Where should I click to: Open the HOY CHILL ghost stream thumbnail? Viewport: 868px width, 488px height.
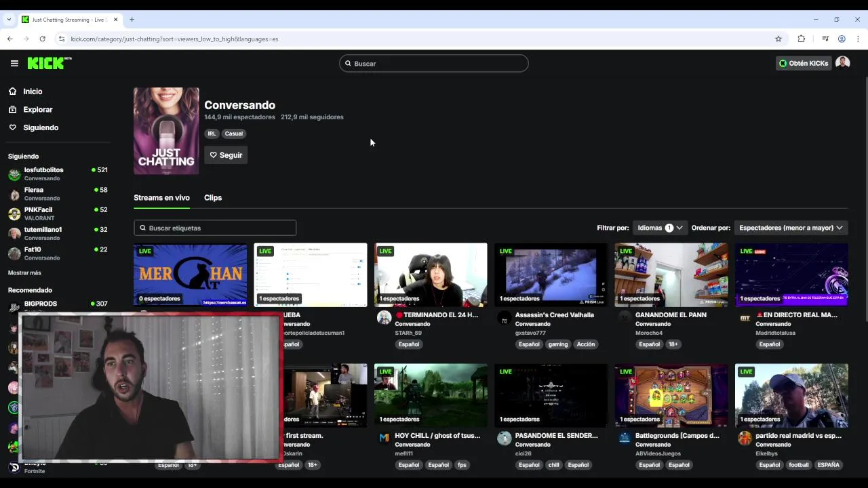pyautogui.click(x=431, y=396)
